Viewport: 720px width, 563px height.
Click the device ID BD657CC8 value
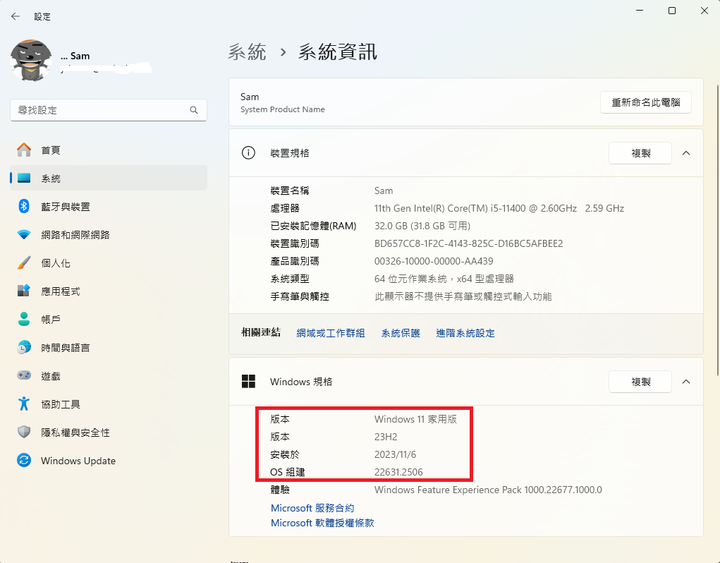[x=469, y=243]
